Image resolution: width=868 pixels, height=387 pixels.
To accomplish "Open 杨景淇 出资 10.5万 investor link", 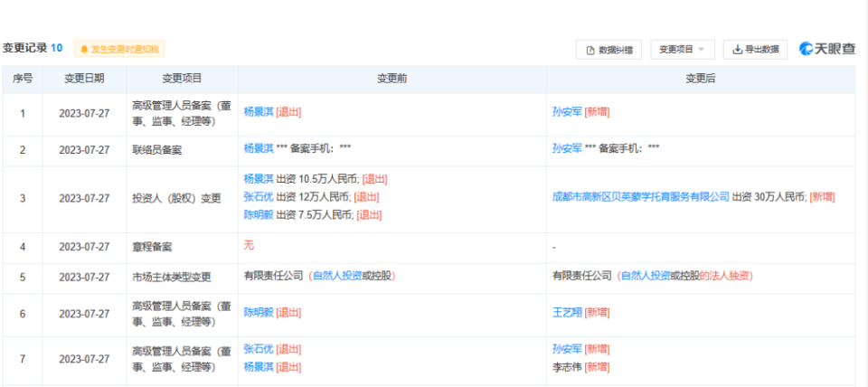I will [259, 179].
